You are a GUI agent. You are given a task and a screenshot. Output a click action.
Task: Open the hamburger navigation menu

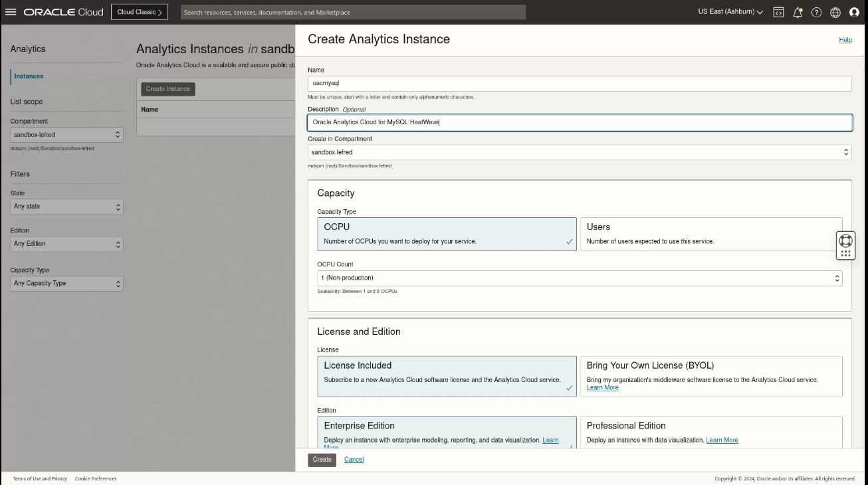point(11,12)
